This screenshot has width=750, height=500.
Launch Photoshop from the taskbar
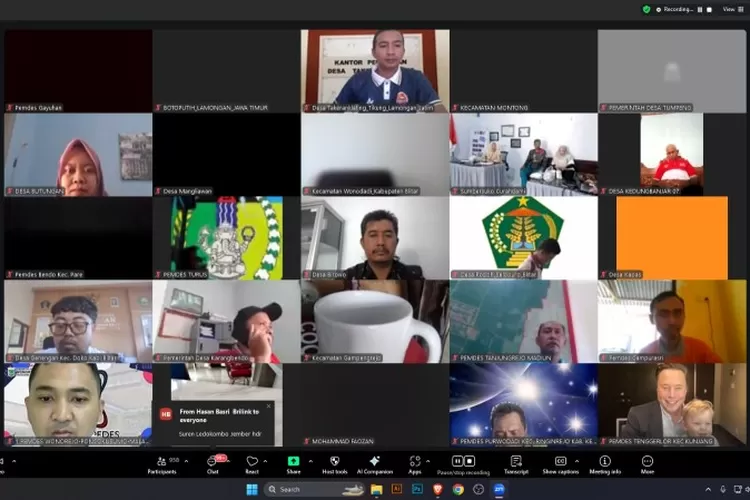tap(417, 489)
